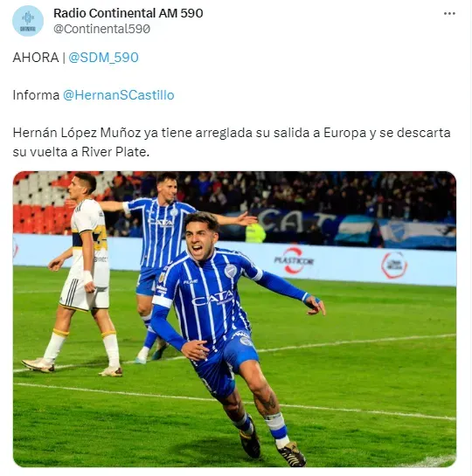The image size is (472, 476).
Task: Open the @SDM_590 mention link
Action: [103, 58]
